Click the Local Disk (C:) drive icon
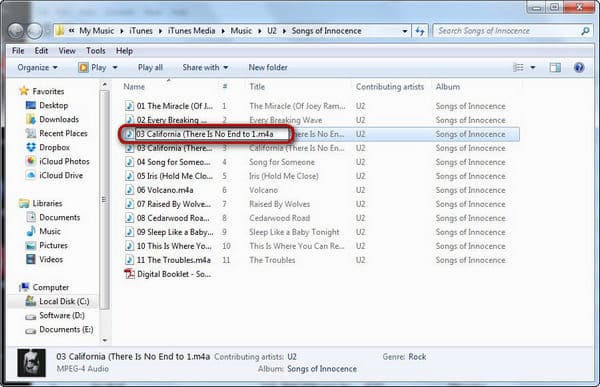Viewport: 600px width, 387px height. (31, 301)
